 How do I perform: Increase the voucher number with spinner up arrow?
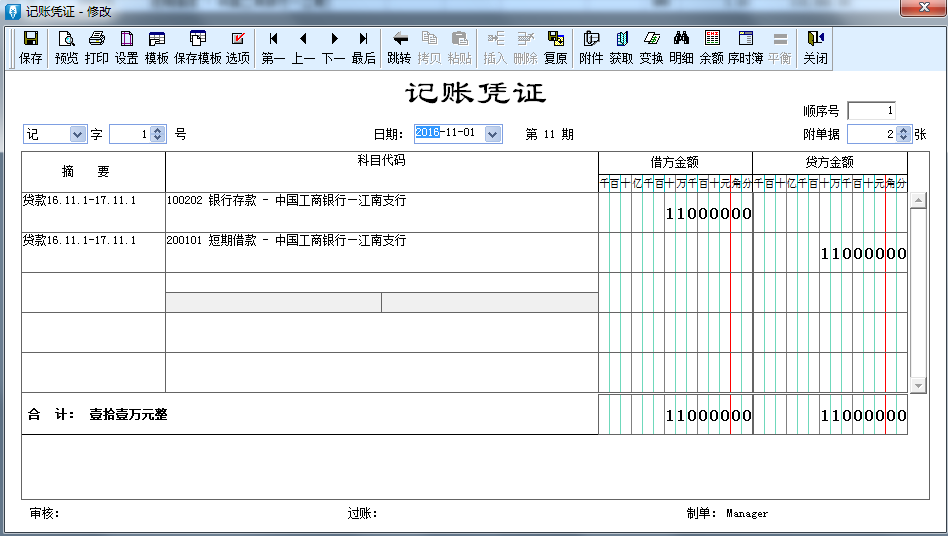[158, 131]
